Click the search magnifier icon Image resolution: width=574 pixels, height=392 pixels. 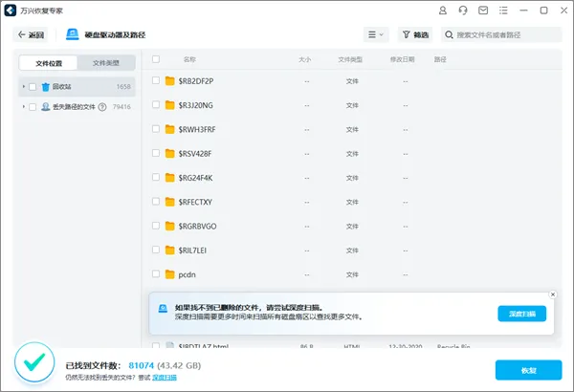[x=449, y=34]
